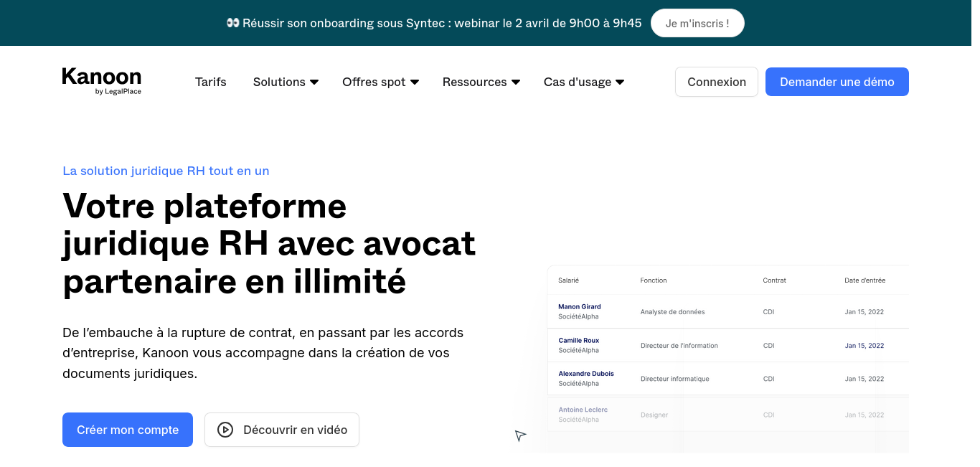The height and width of the screenshot is (467, 980).
Task: Select employee Camille Roux
Action: coord(579,341)
